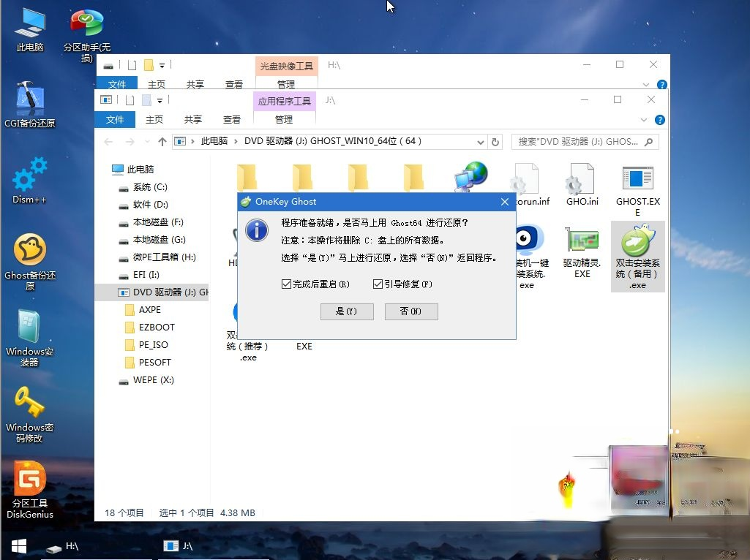Launch Dism++ desktop shortcut
This screenshot has width=750, height=560.
click(30, 180)
